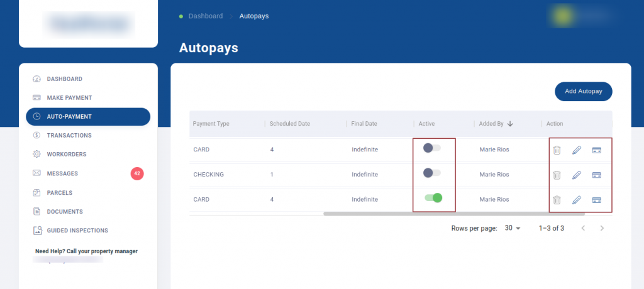Go to next page of autopays

click(x=602, y=228)
